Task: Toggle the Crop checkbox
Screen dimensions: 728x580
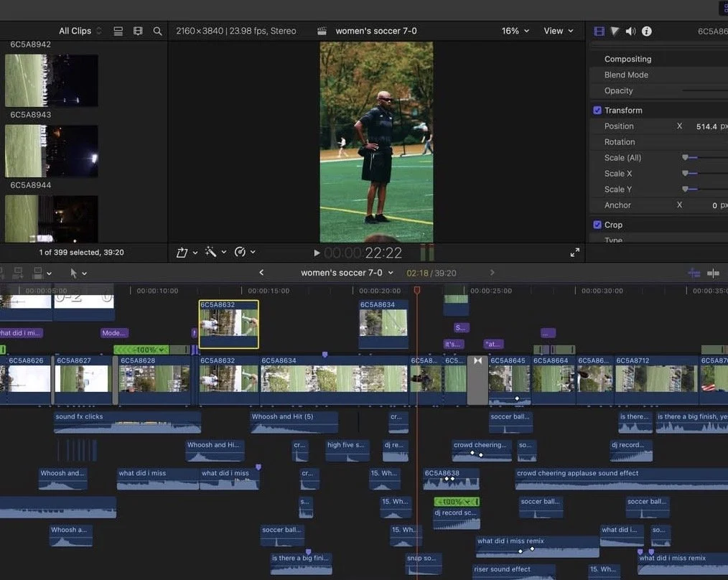Action: point(597,225)
